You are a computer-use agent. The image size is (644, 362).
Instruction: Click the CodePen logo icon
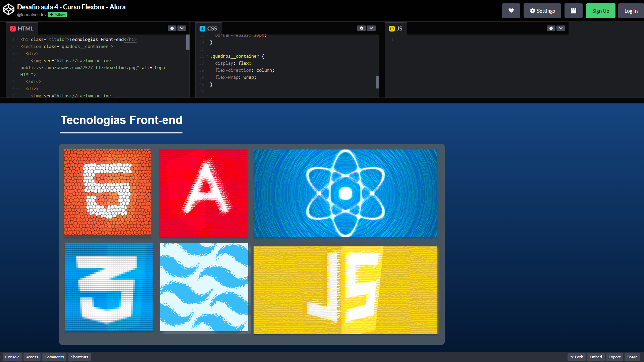8,9
